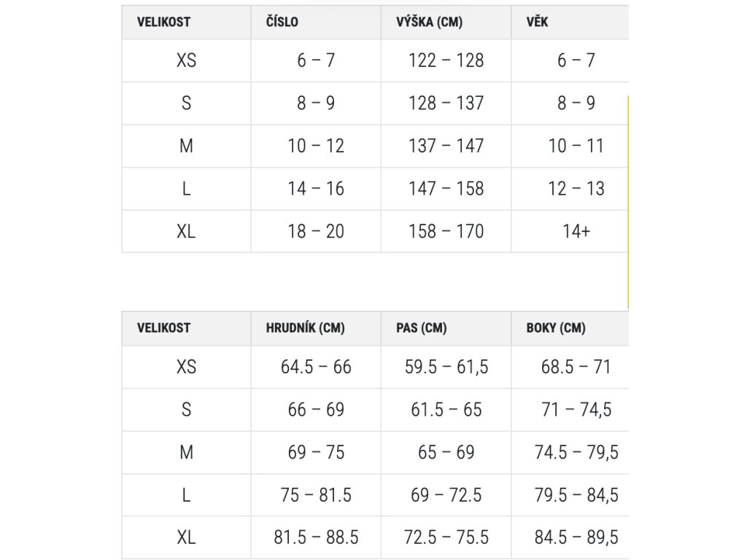Select the age cell 14+
Viewport: 747px width, 560px height.
[x=576, y=232]
